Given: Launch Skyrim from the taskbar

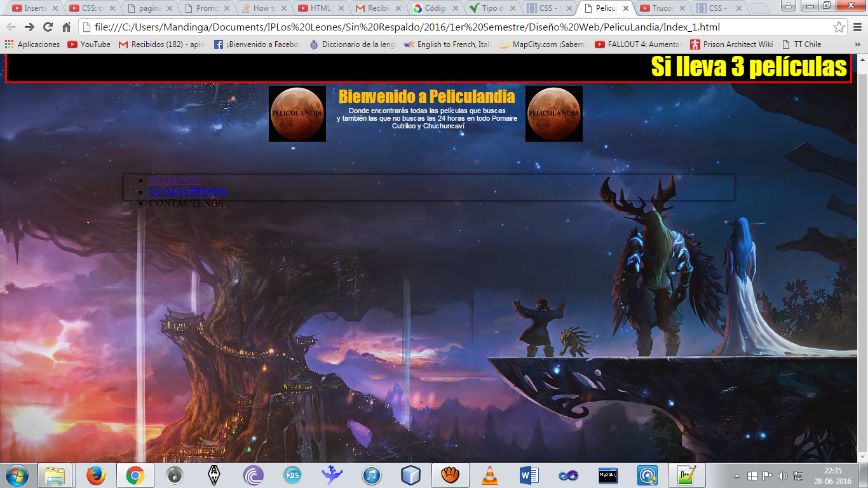Looking at the screenshot, I should coord(214,475).
